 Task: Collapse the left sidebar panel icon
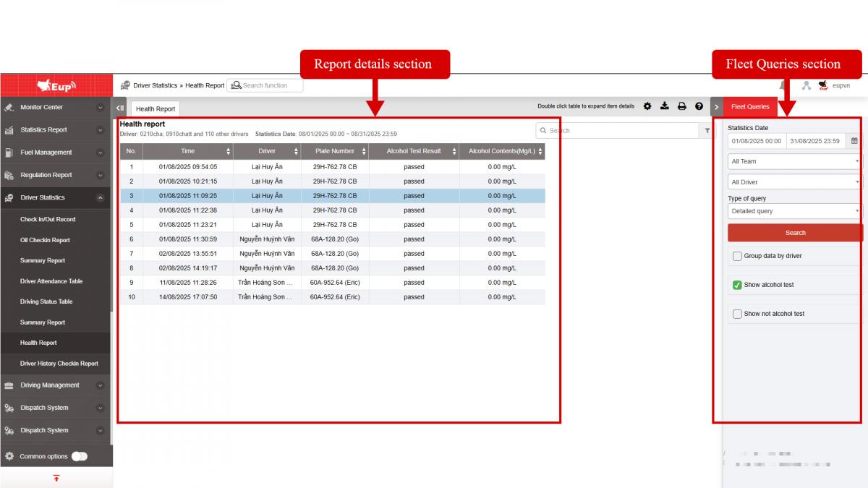pyautogui.click(x=120, y=108)
